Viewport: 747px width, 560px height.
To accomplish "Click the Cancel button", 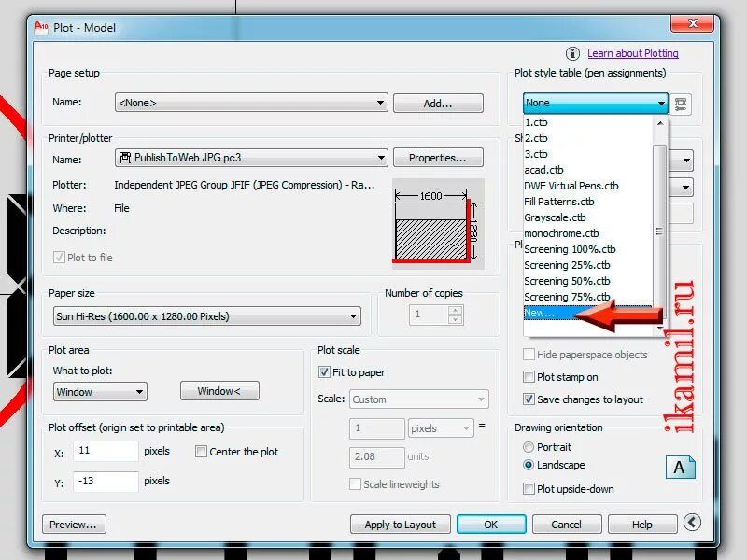I will tap(567, 525).
